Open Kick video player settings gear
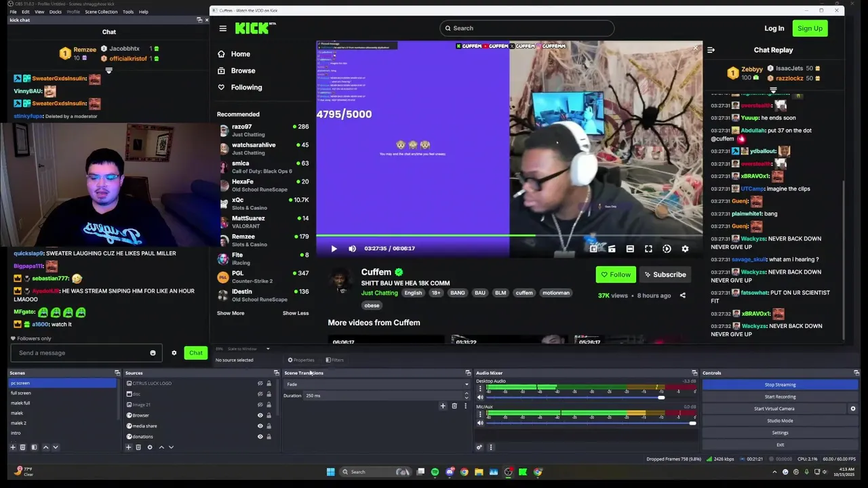868x488 pixels. pyautogui.click(x=685, y=249)
